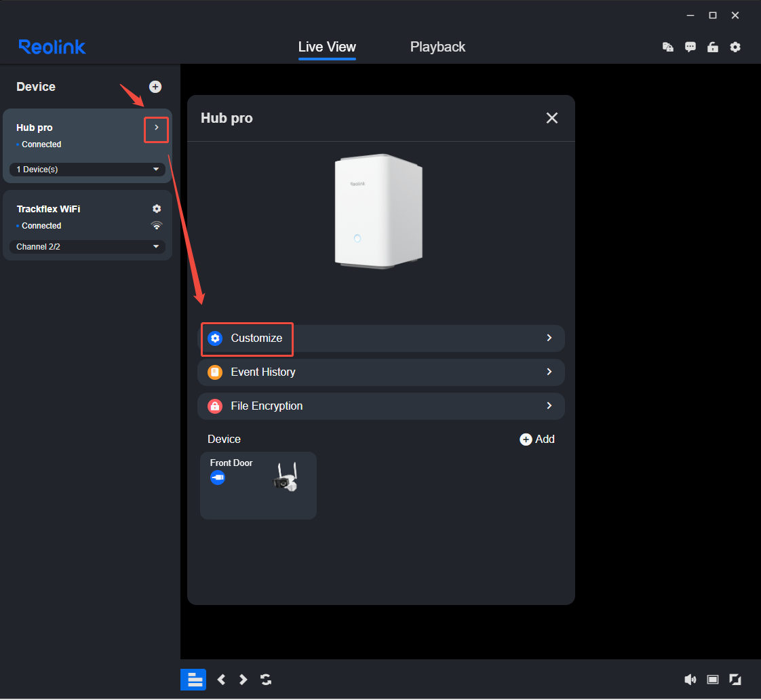Open the 1 Device(s) dropdown
Screen dimensions: 761x700
tap(87, 170)
